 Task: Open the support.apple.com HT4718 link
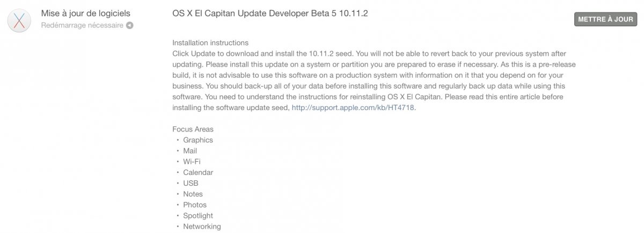coord(353,107)
